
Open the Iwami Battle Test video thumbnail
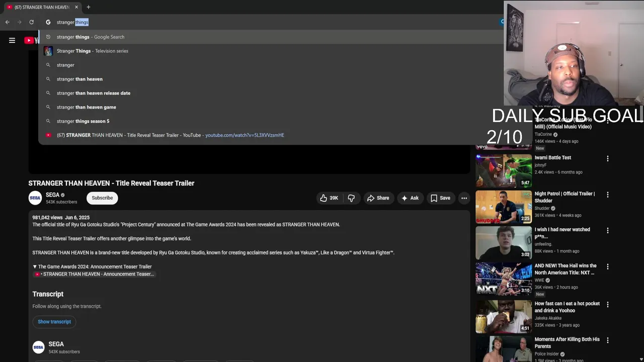tap(504, 171)
